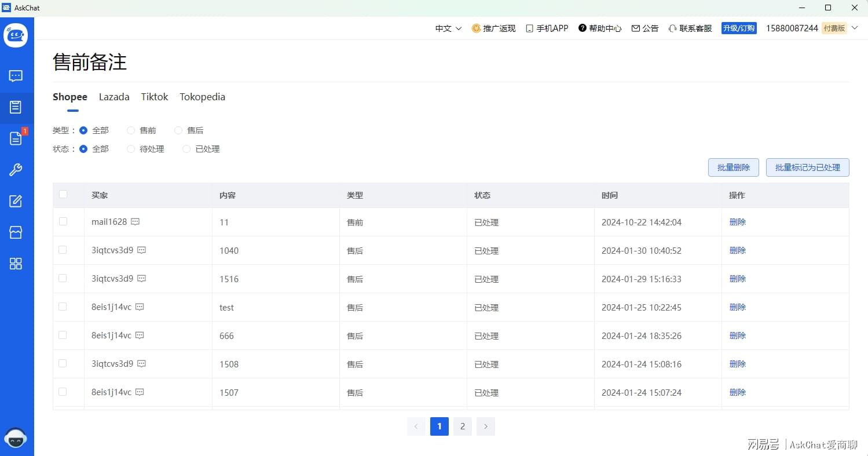
Task: Switch to the Shopee tab
Action: [x=70, y=97]
